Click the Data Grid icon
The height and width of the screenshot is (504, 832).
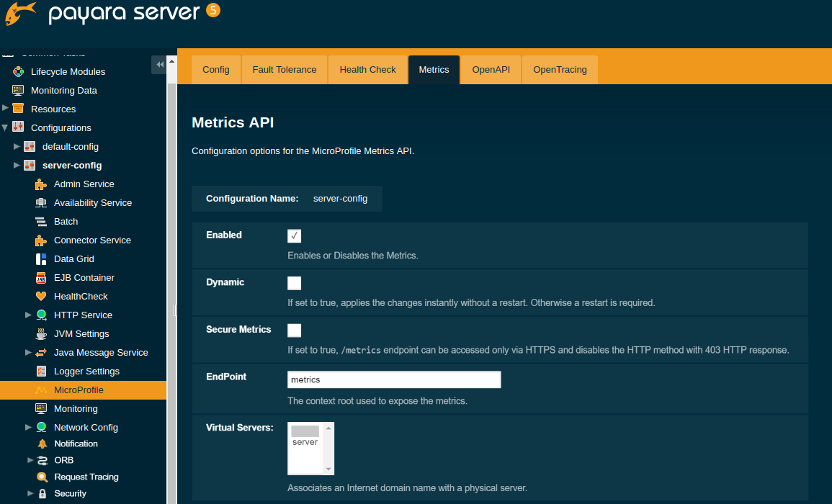41,259
